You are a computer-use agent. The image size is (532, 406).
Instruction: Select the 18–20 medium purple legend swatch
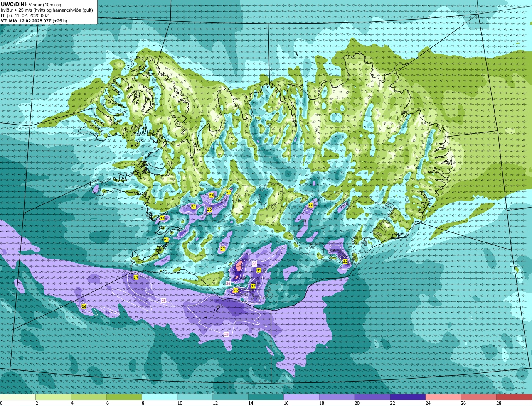coord(337,397)
